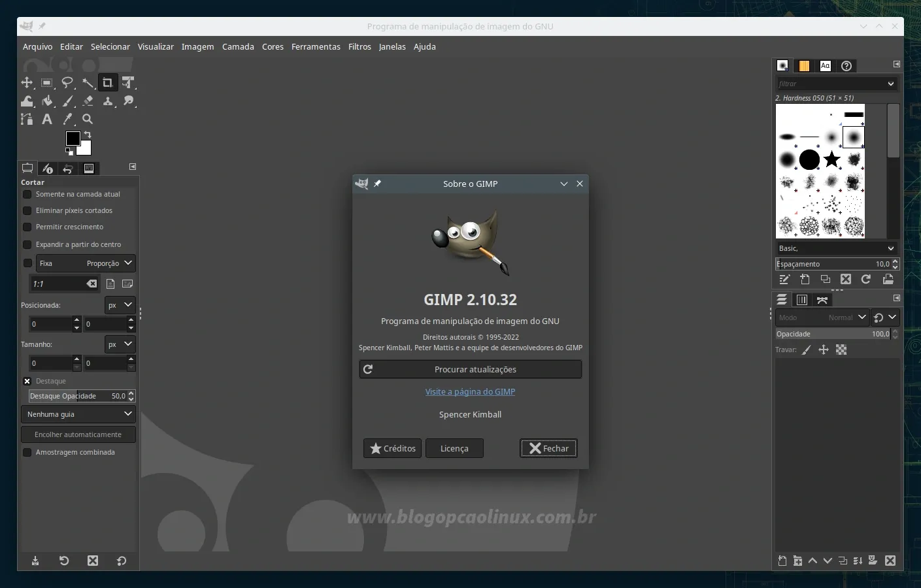Select the Color Picker eyedropper tool

pyautogui.click(x=67, y=119)
